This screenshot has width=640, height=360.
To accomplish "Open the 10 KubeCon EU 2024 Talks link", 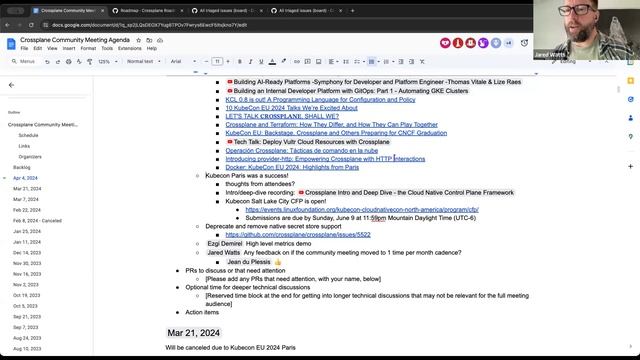I will [291, 108].
